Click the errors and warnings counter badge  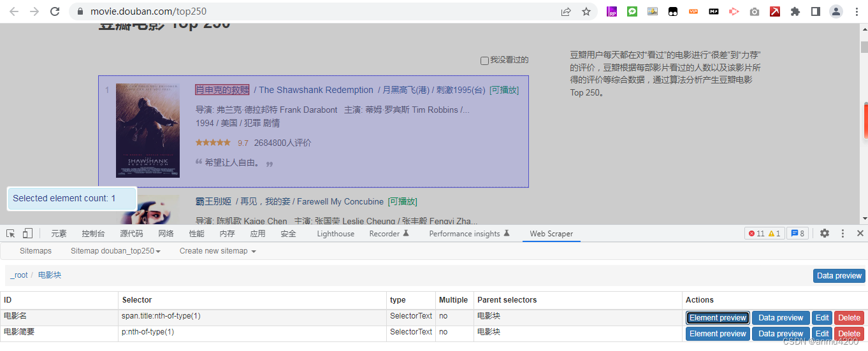pyautogui.click(x=765, y=233)
